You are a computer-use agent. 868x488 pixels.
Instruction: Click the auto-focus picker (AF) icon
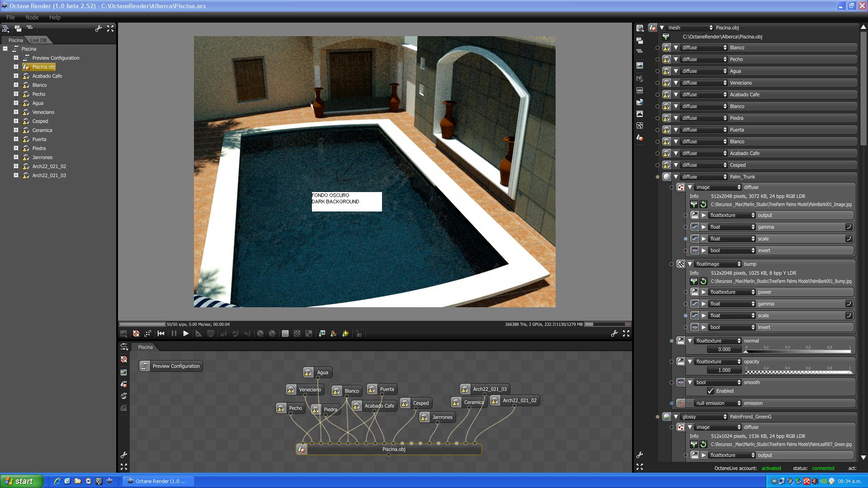pyautogui.click(x=223, y=334)
